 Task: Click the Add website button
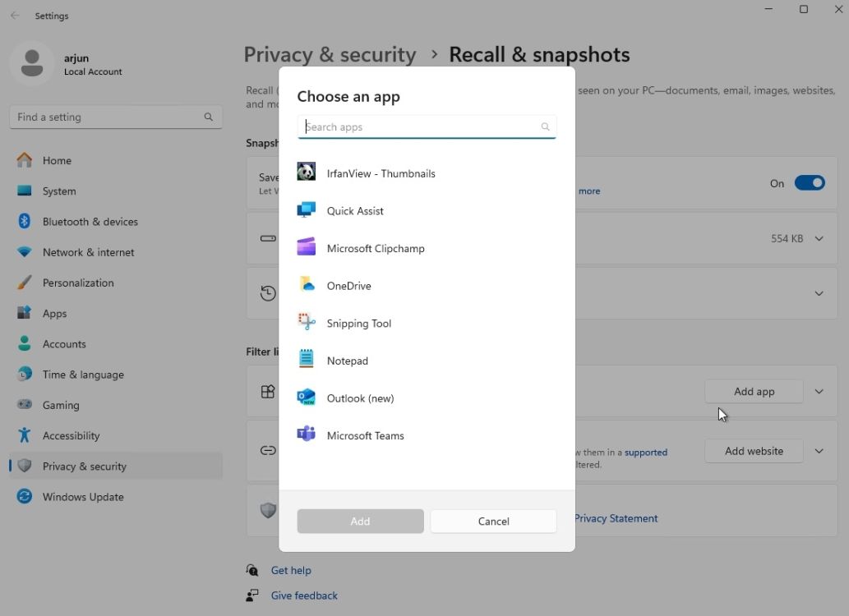coord(754,451)
